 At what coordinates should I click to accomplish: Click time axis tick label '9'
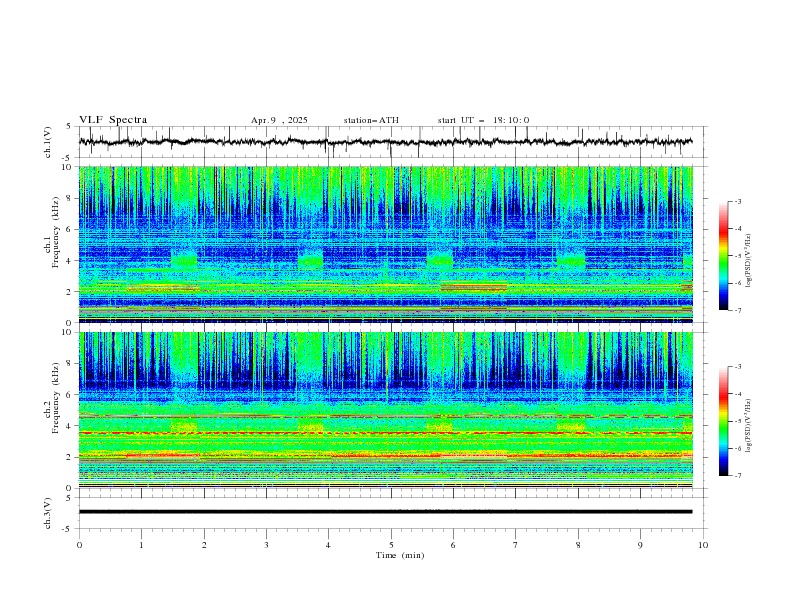[640, 545]
